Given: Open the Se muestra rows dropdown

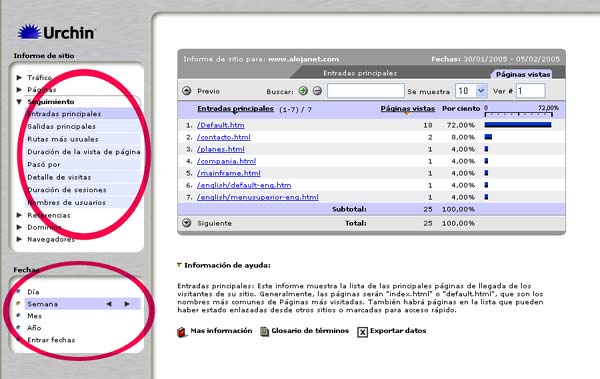Looking at the screenshot, I should pyautogui.click(x=481, y=91).
